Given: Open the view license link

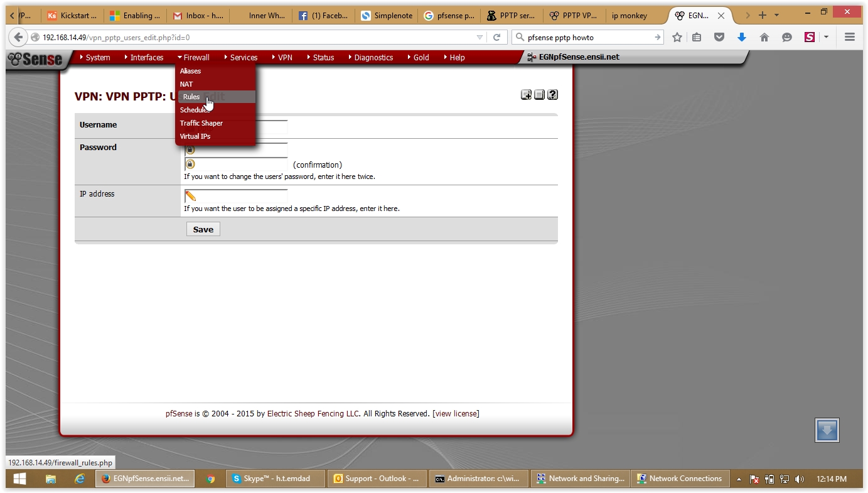Looking at the screenshot, I should [x=456, y=414].
